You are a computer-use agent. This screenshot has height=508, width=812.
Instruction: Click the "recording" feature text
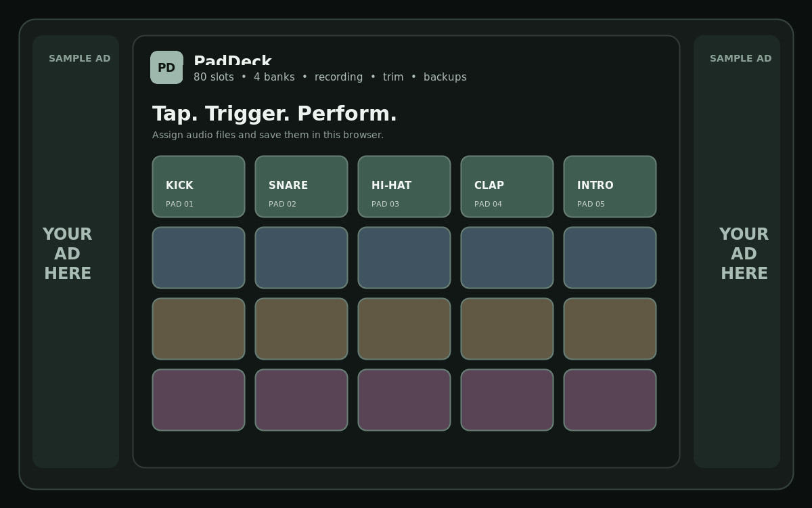pos(338,77)
